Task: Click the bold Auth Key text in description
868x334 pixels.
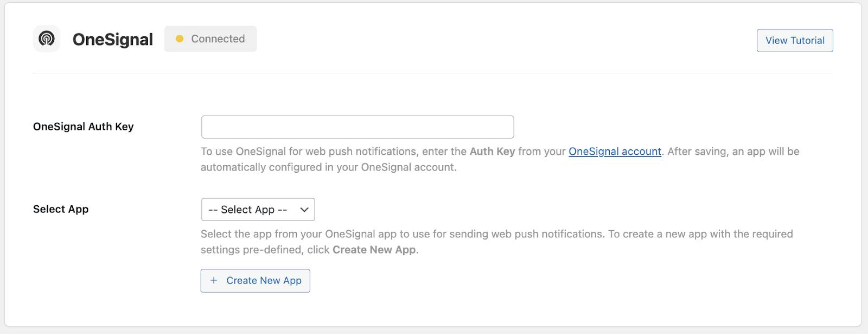Action: (x=492, y=152)
